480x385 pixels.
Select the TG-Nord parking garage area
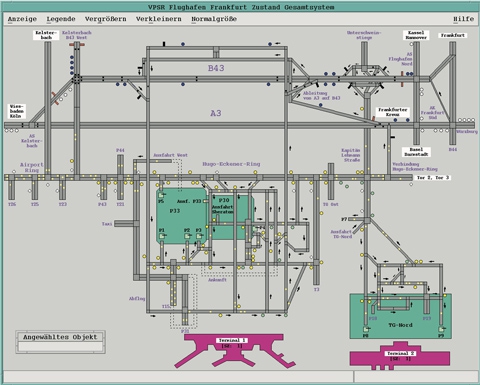click(400, 316)
